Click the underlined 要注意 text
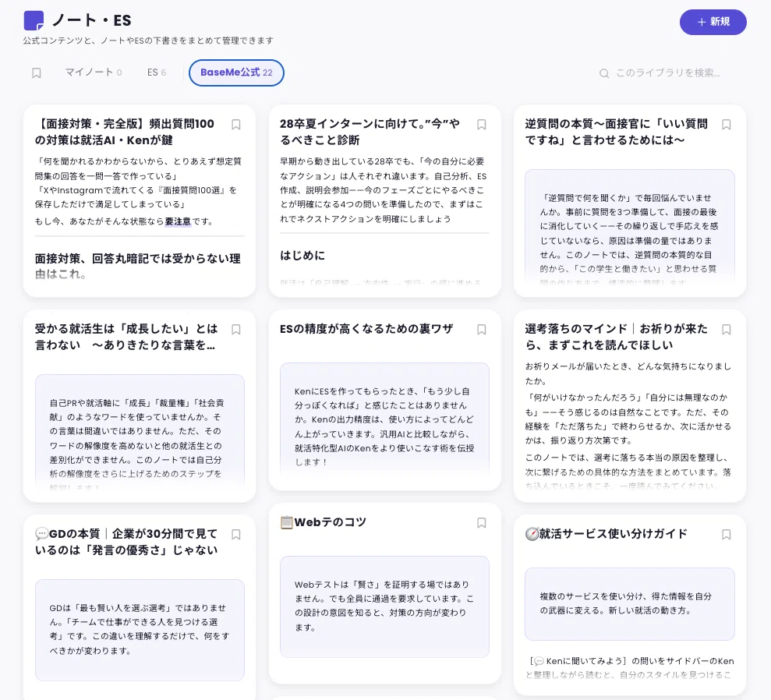The width and height of the screenshot is (771, 700). pos(178,221)
